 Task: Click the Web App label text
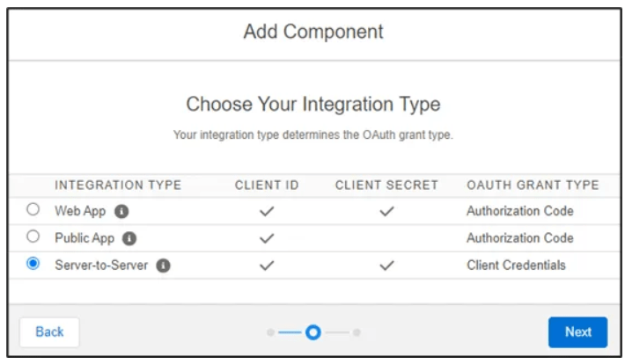tap(80, 211)
